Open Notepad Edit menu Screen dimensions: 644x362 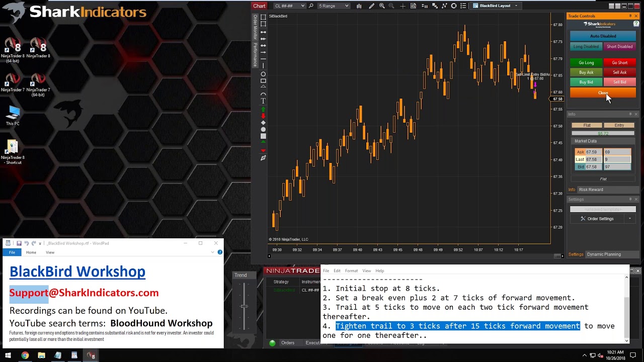tap(337, 270)
